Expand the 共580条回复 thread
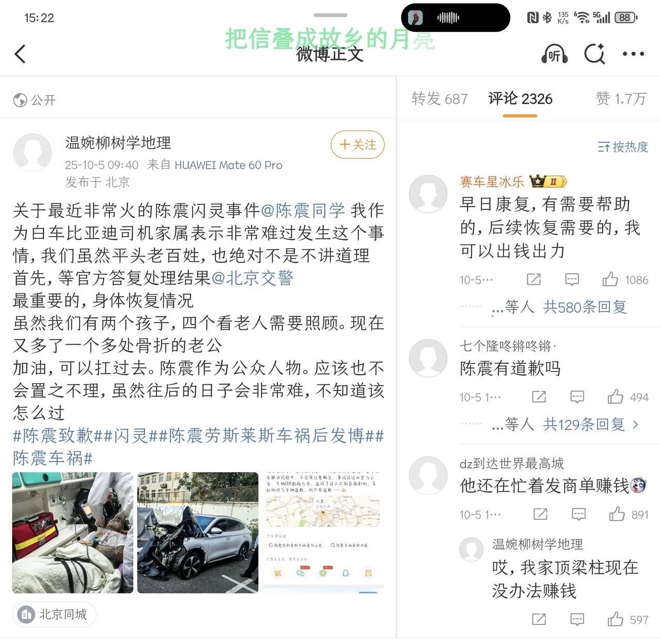 [585, 307]
